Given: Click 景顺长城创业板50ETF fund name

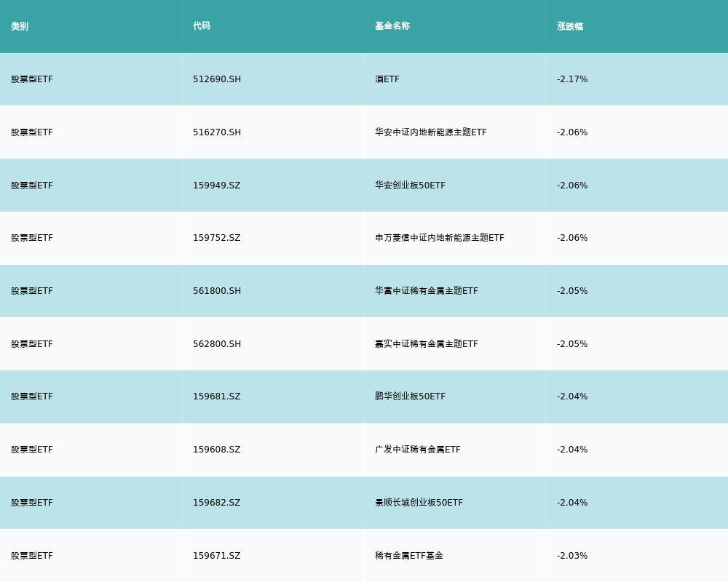Looking at the screenshot, I should tap(419, 503).
